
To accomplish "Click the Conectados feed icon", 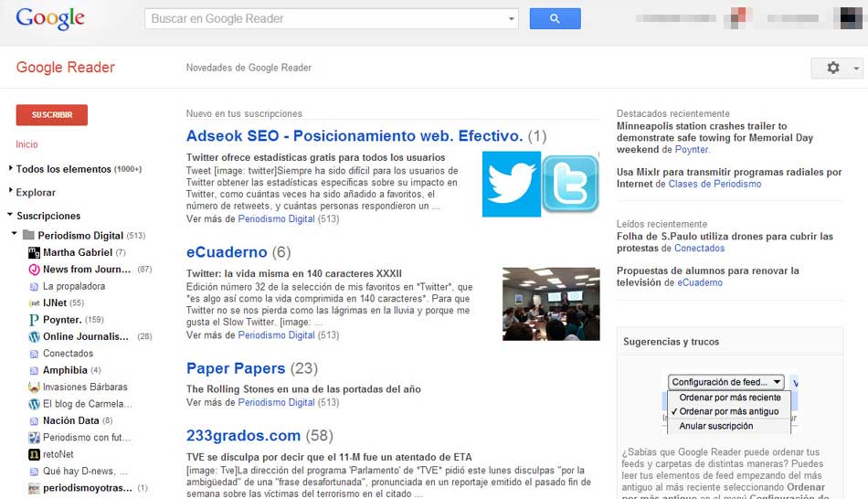I will 34,354.
